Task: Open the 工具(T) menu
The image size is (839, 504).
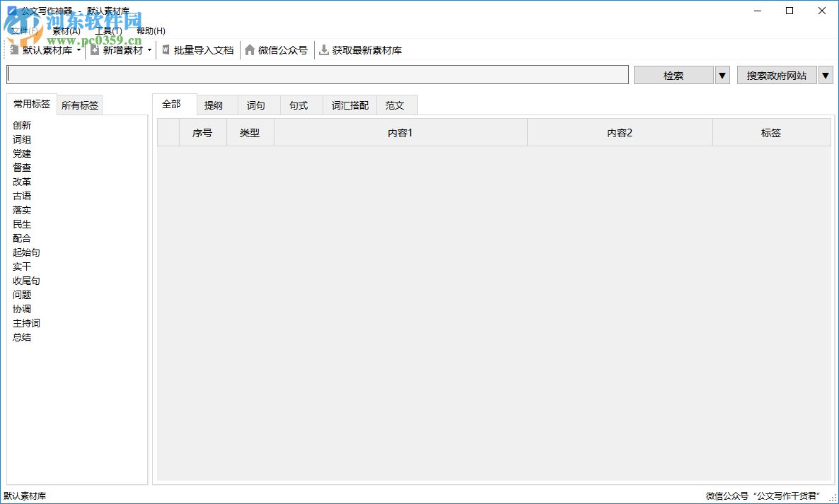Action: (x=108, y=31)
